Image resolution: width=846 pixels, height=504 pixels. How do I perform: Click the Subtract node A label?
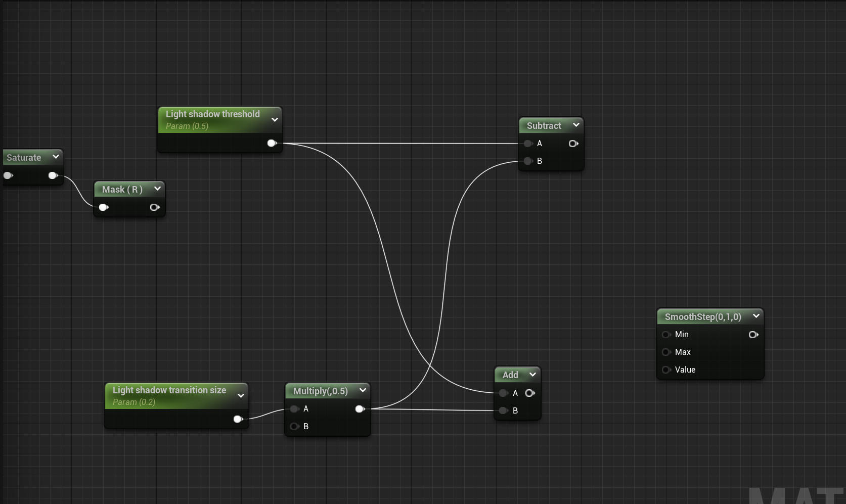pos(540,144)
